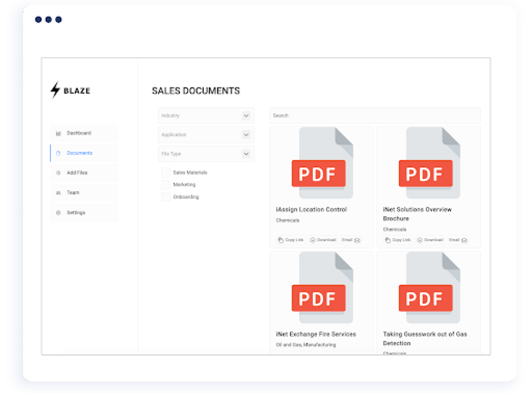Click the Documents file icon in sidebar
The height and width of the screenshot is (393, 532).
58,153
